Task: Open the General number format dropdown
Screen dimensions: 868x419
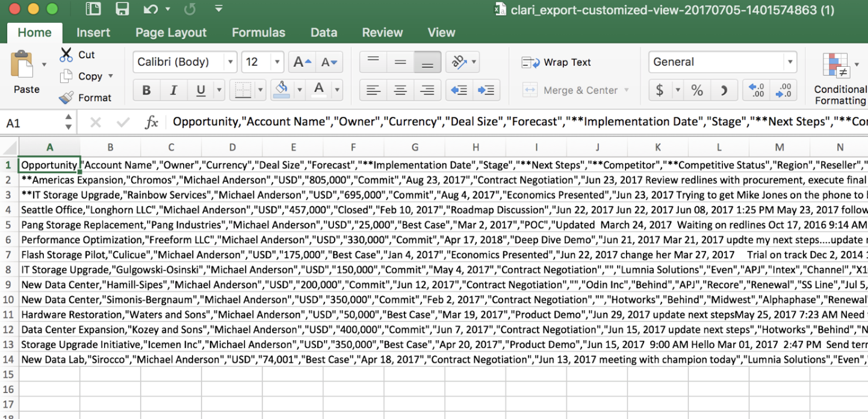Action: [790, 62]
